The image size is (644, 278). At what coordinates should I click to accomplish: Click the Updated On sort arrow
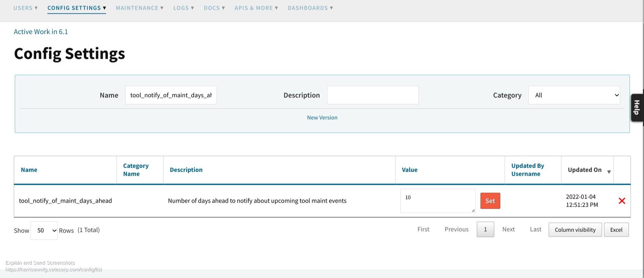coord(609,172)
